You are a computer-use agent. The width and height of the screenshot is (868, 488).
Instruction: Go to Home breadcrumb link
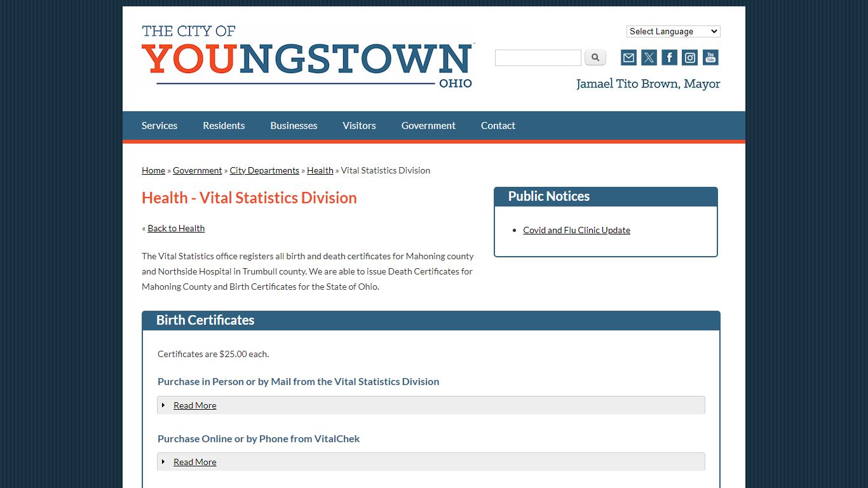tap(153, 170)
